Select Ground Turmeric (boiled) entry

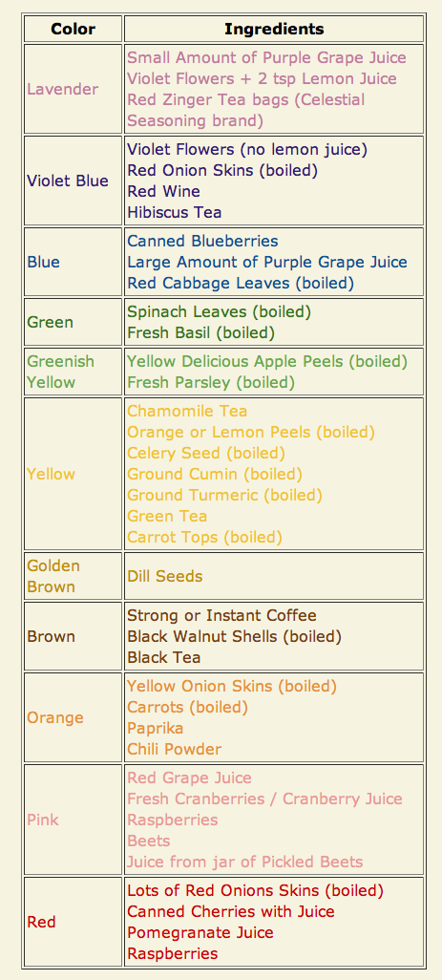224,495
